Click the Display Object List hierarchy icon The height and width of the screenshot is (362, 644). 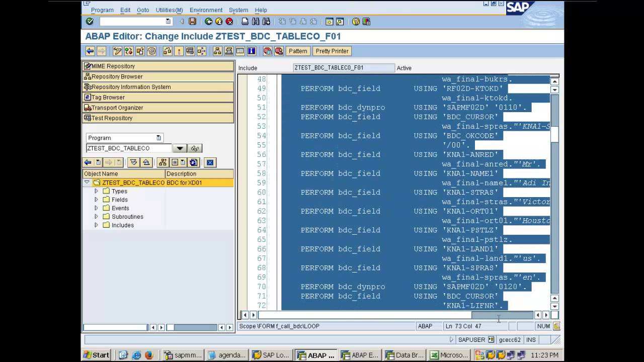pyautogui.click(x=217, y=51)
